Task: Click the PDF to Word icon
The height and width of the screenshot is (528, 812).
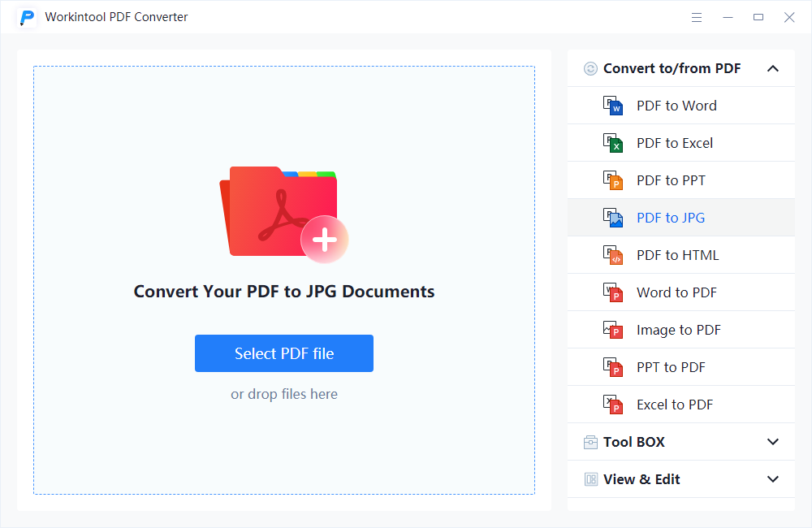Action: pos(612,106)
